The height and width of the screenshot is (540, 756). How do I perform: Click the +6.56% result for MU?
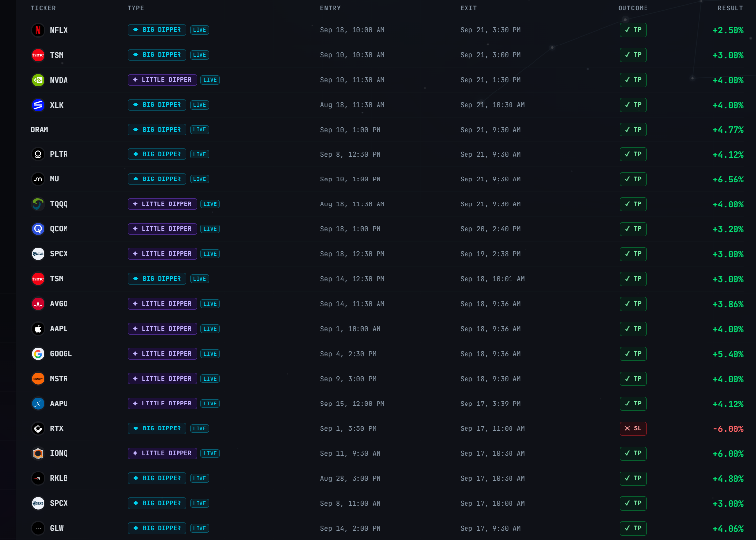[x=728, y=180]
